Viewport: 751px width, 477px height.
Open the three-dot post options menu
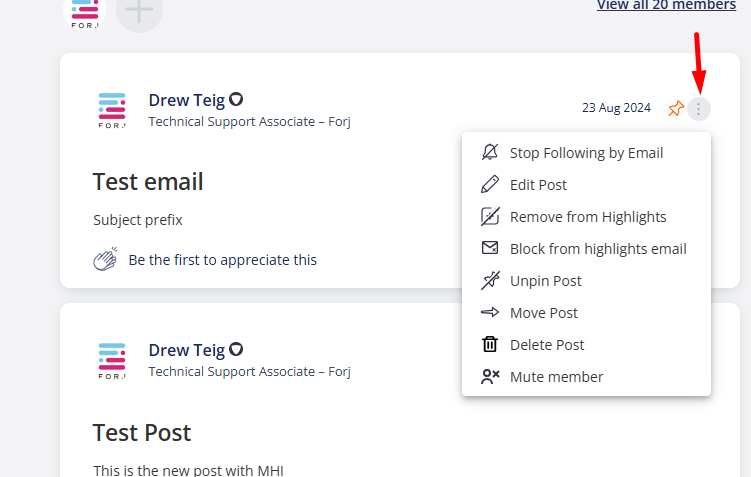pyautogui.click(x=699, y=109)
